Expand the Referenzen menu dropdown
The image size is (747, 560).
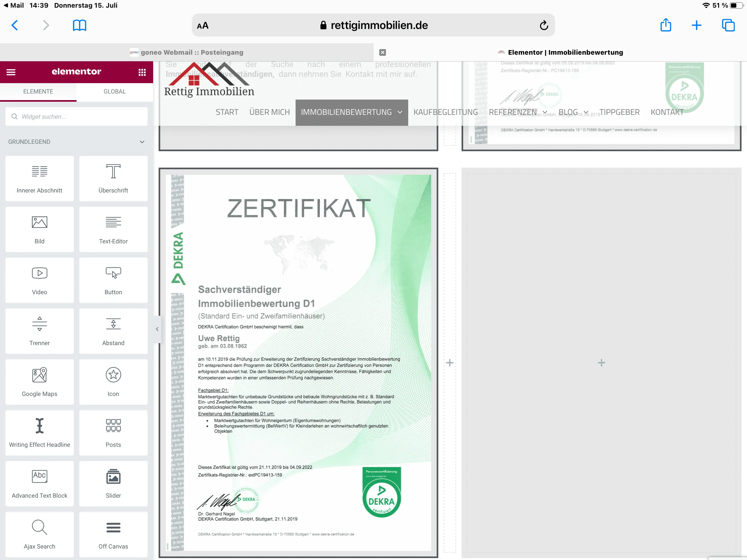(545, 112)
